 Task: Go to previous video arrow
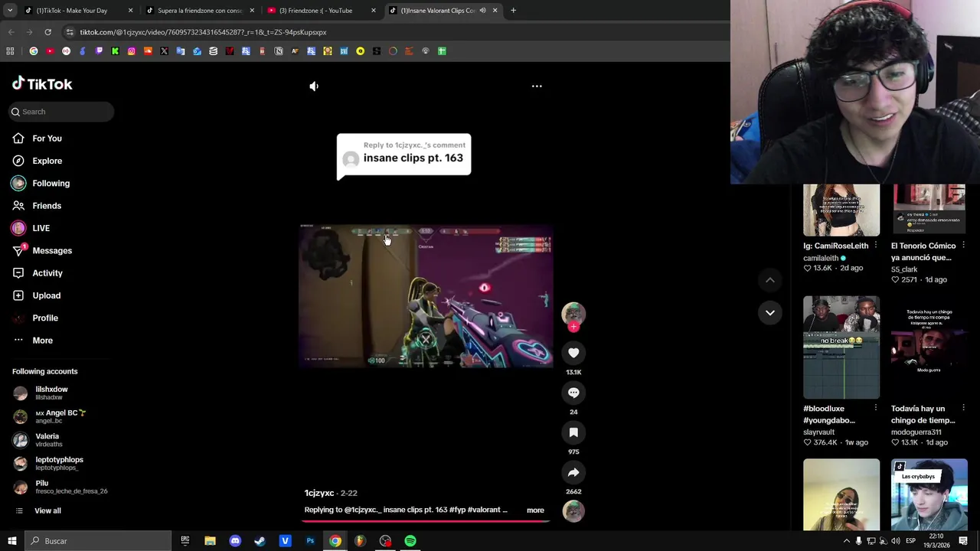coord(770,280)
